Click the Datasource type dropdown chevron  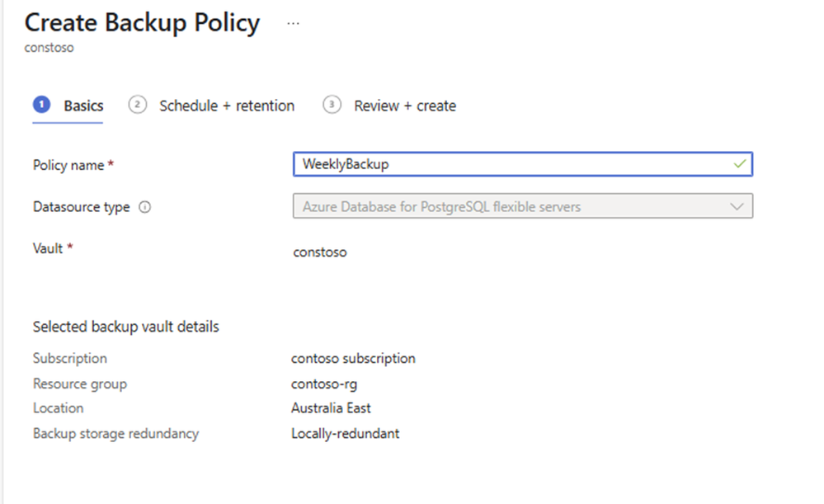[x=737, y=206]
